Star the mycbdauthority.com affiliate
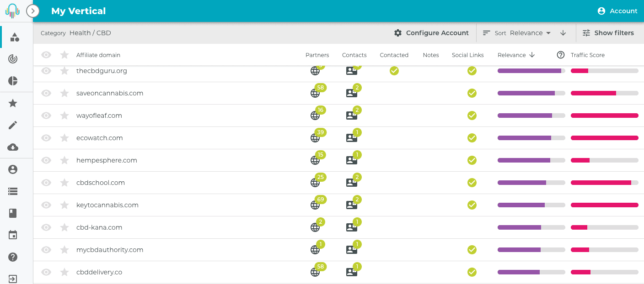This screenshot has width=644, height=284. [x=64, y=250]
